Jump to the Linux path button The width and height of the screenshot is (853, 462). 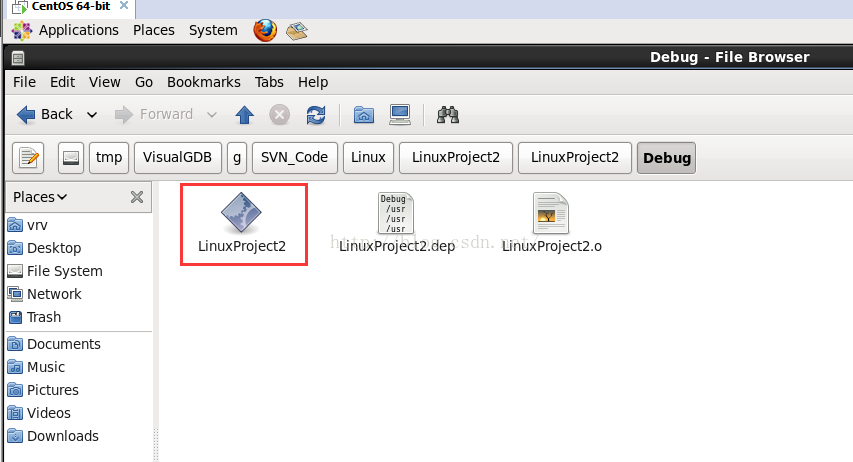(x=368, y=158)
